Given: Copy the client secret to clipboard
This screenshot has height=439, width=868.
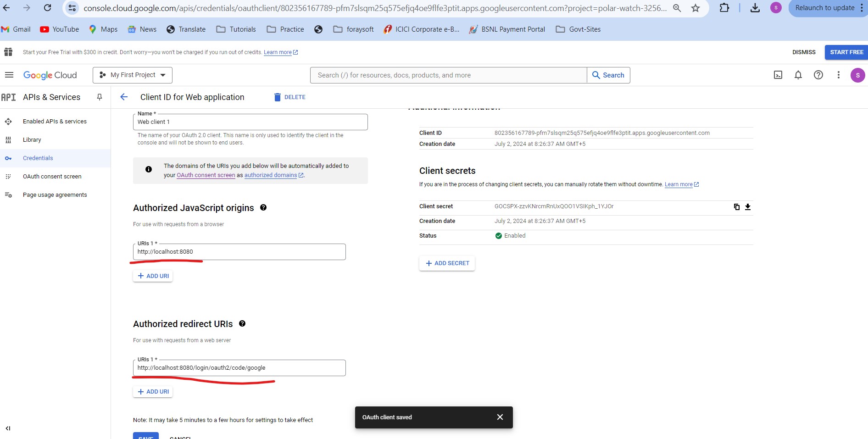Looking at the screenshot, I should [736, 207].
